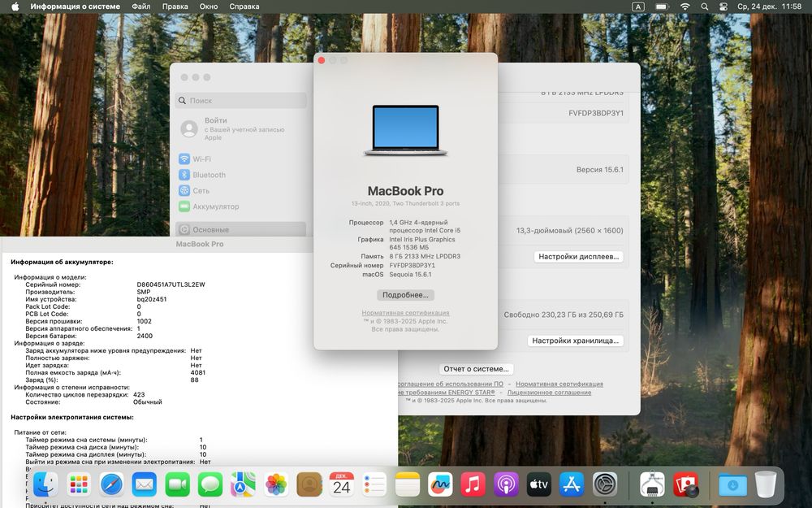Image resolution: width=812 pixels, height=508 pixels.
Task: Open Calendar showing 24 in Dock
Action: 342,484
